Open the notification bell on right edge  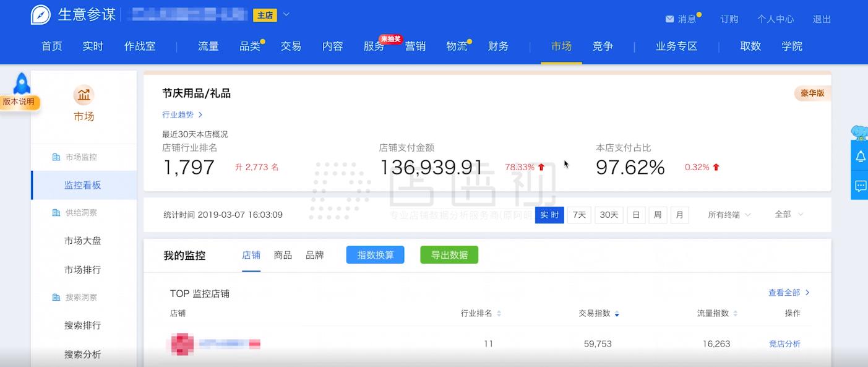(x=860, y=156)
